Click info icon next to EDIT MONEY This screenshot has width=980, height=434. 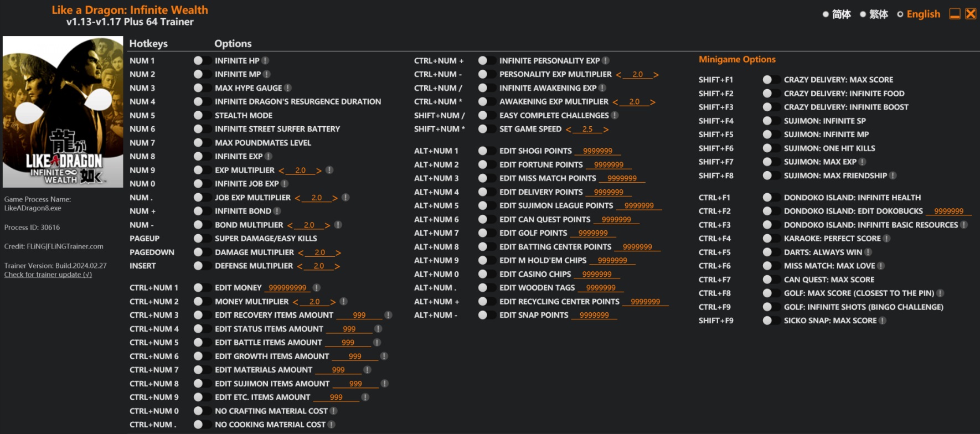click(316, 288)
